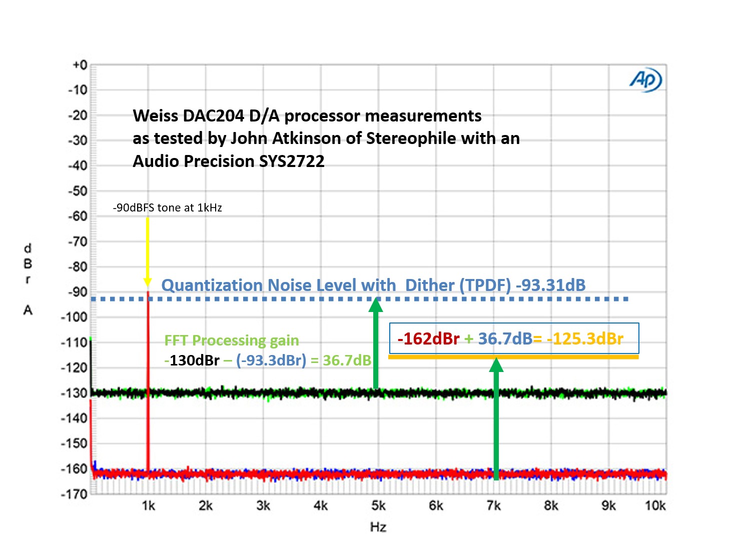747x560 pixels.
Task: Click the yellow arrow pointing at the tone
Action: point(148,250)
